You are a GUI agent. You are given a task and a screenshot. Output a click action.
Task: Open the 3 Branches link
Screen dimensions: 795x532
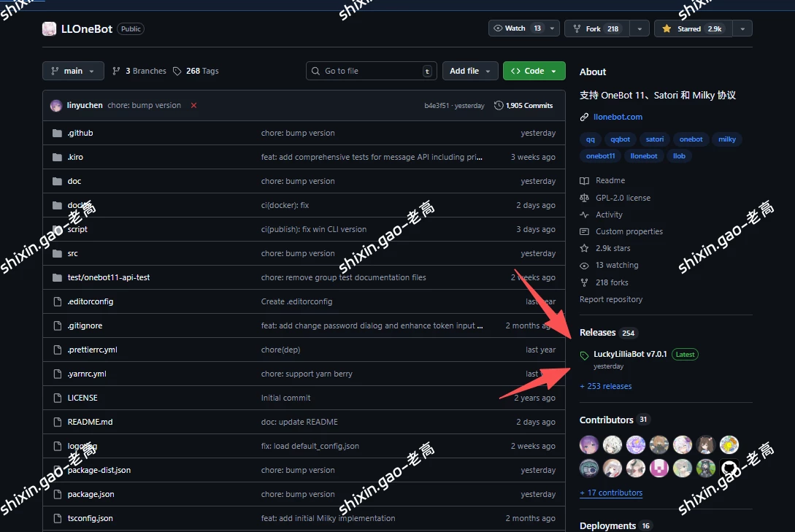[x=139, y=71]
